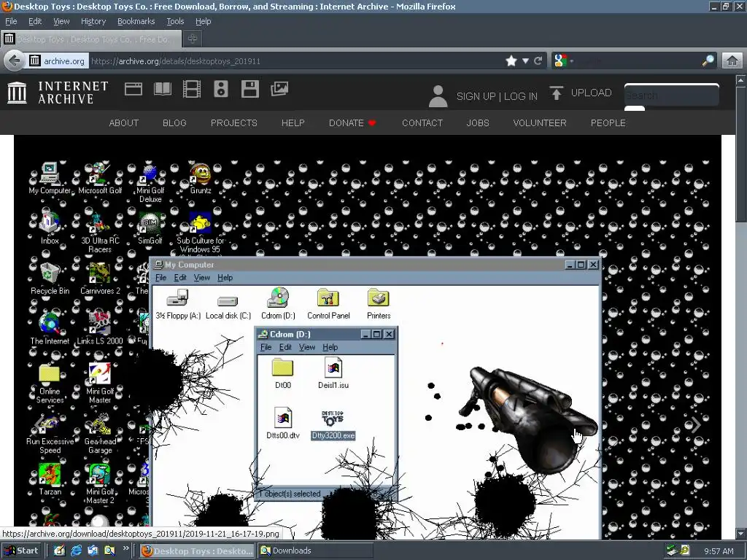Go to previous carousel image with left chevron
The height and width of the screenshot is (560, 747).
(x=39, y=425)
